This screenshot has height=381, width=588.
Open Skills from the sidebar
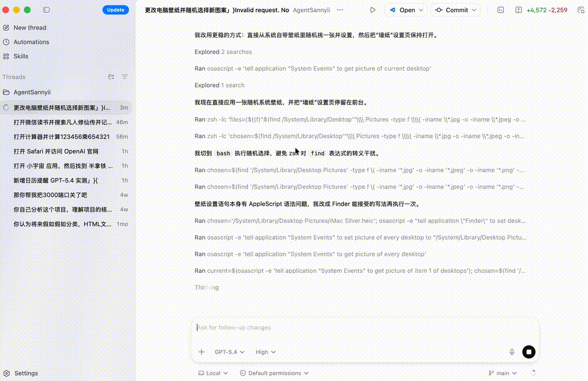(20, 56)
